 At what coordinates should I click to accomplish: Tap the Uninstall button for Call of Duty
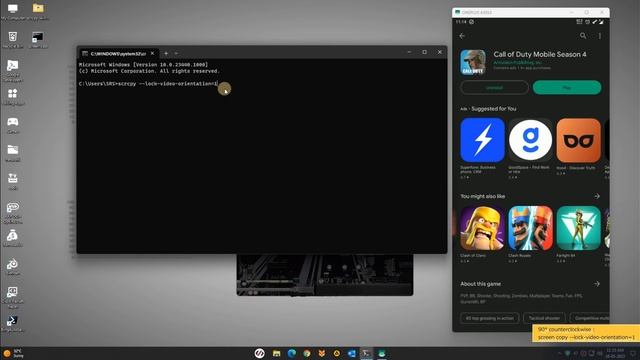pos(494,87)
